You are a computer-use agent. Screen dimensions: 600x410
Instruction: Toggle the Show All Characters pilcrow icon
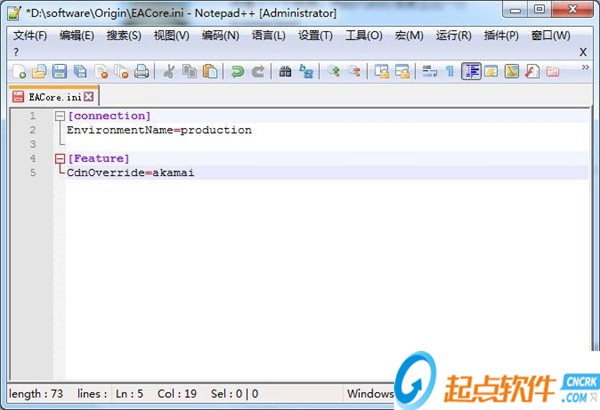pos(450,71)
